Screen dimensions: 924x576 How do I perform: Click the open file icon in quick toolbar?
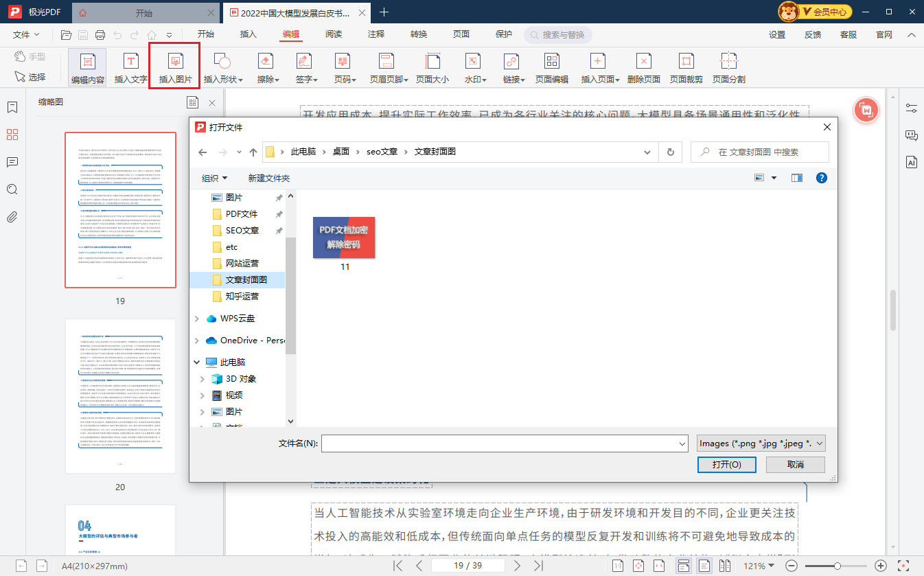[x=67, y=35]
